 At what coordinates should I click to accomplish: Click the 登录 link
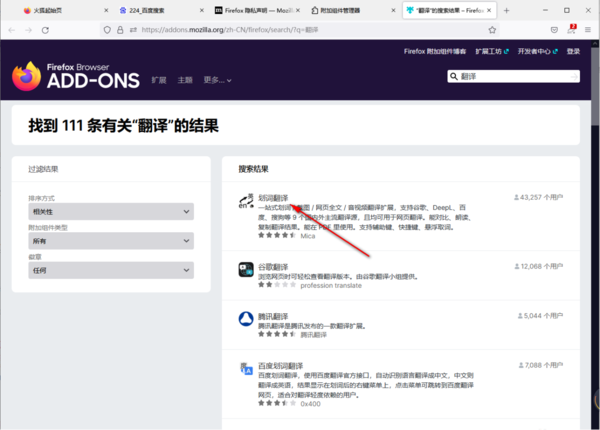point(573,51)
